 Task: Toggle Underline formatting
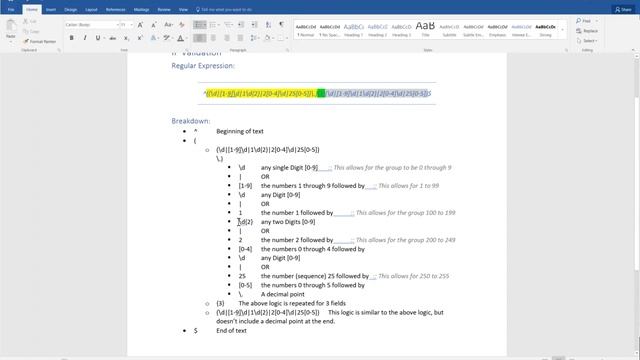coord(98,38)
